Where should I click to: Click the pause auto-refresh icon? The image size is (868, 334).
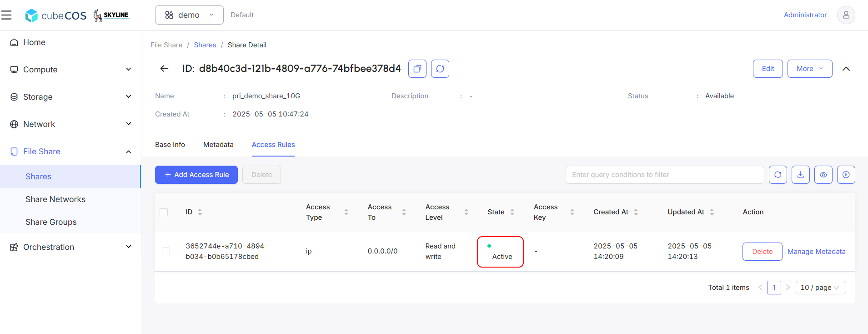click(x=846, y=175)
